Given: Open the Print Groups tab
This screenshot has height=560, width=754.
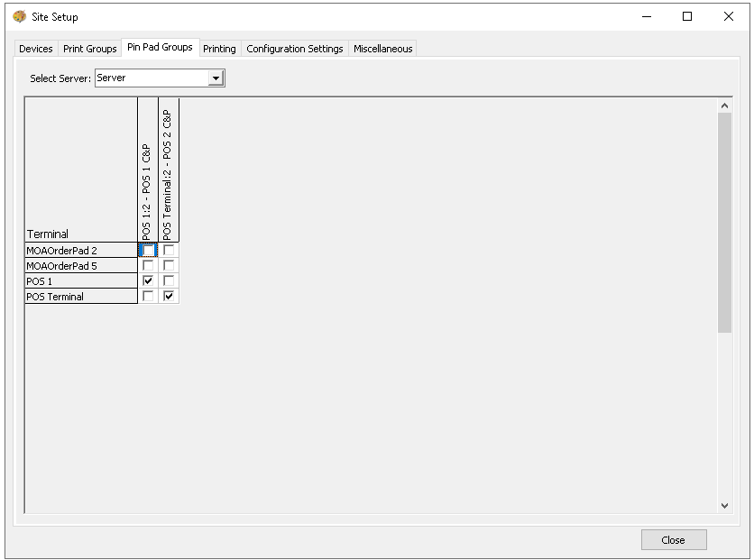Looking at the screenshot, I should (90, 49).
